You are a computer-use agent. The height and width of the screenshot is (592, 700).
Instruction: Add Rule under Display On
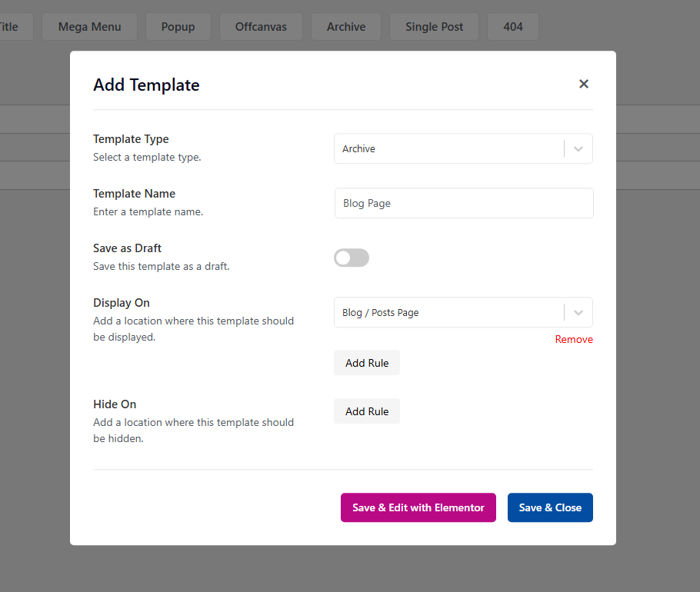(367, 363)
